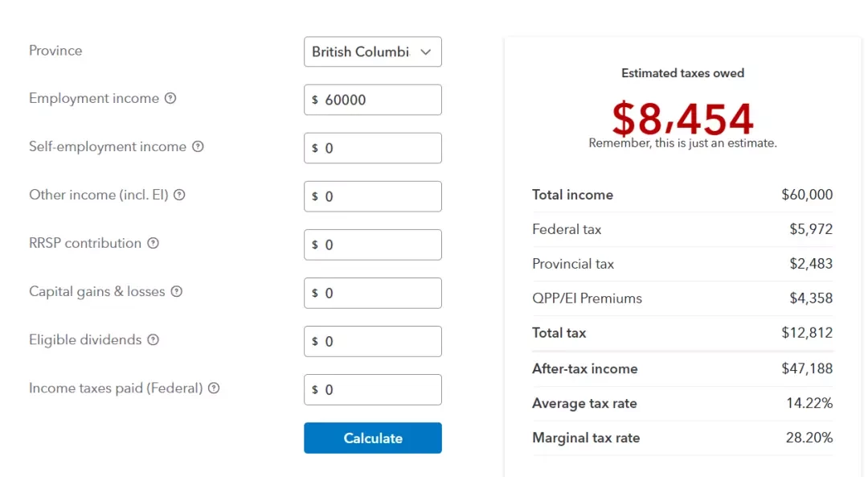Show the Self-employment income help tooltip icon

point(198,146)
